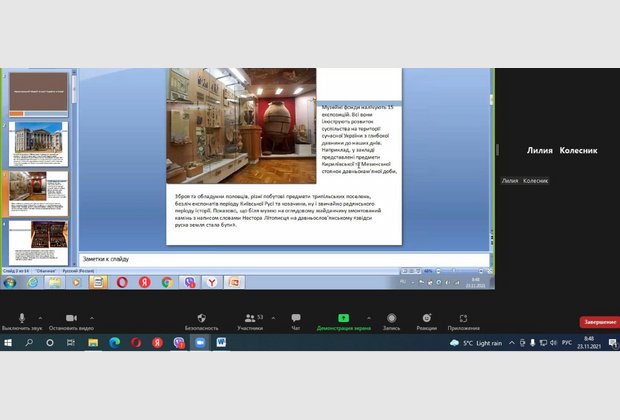The image size is (620, 420).
Task: Start recording with Запись button
Action: tap(391, 318)
